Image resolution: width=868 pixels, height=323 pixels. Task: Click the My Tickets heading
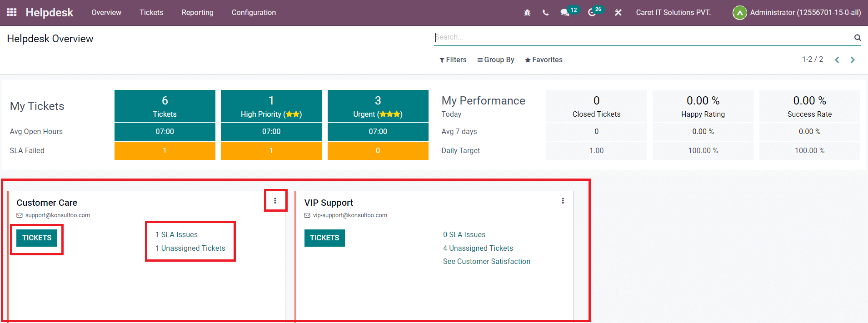coord(37,106)
